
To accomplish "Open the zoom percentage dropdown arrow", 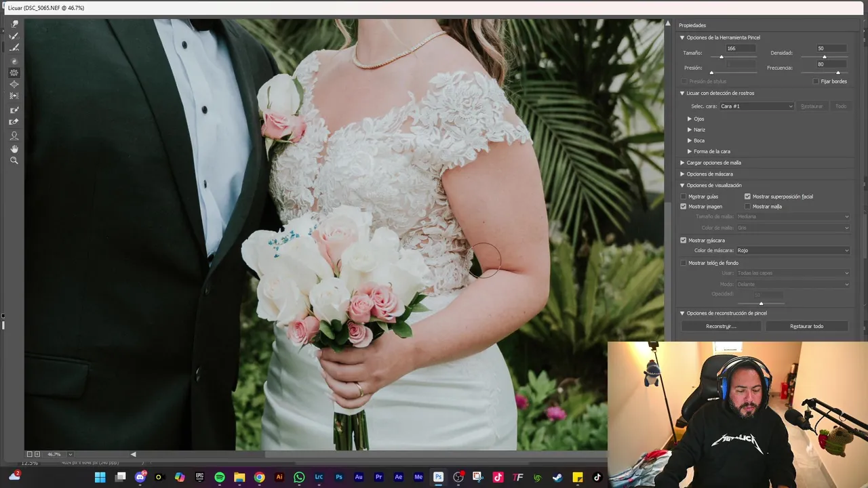I will (70, 454).
